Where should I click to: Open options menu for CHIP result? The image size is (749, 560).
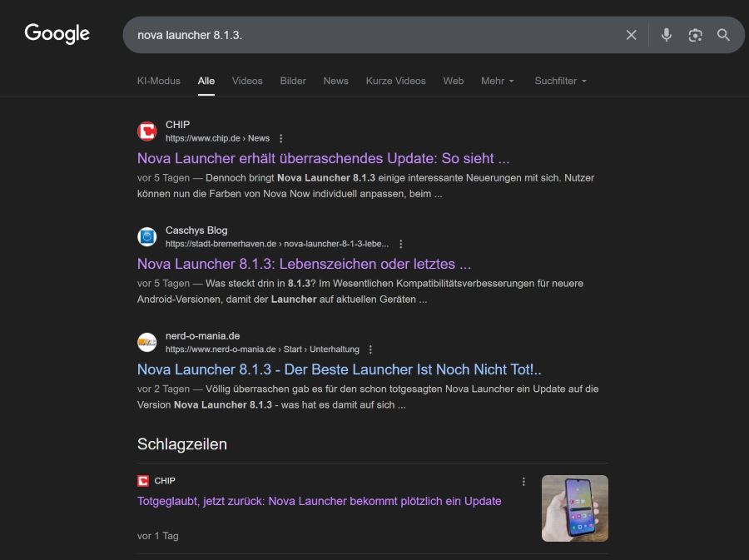tap(281, 138)
